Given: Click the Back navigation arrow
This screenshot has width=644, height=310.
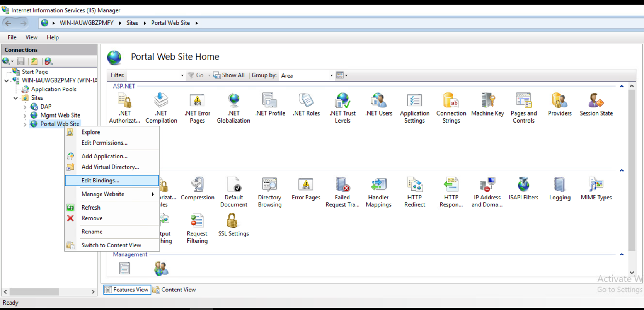Looking at the screenshot, I should click(x=8, y=23).
